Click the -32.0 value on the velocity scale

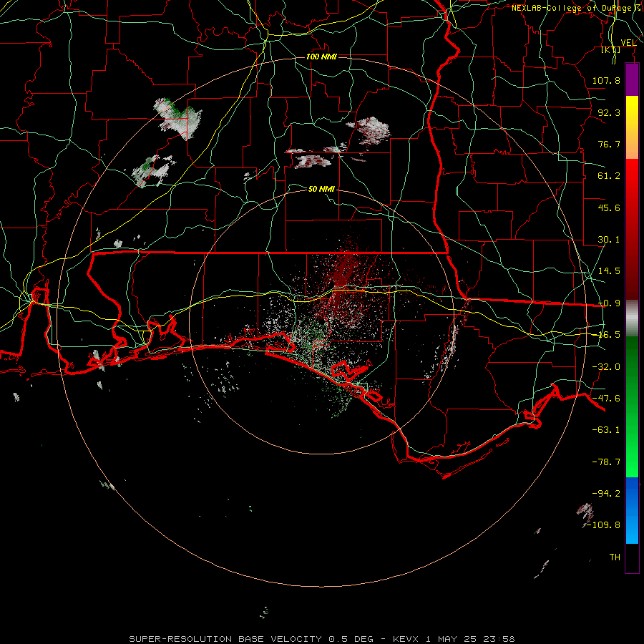click(606, 367)
